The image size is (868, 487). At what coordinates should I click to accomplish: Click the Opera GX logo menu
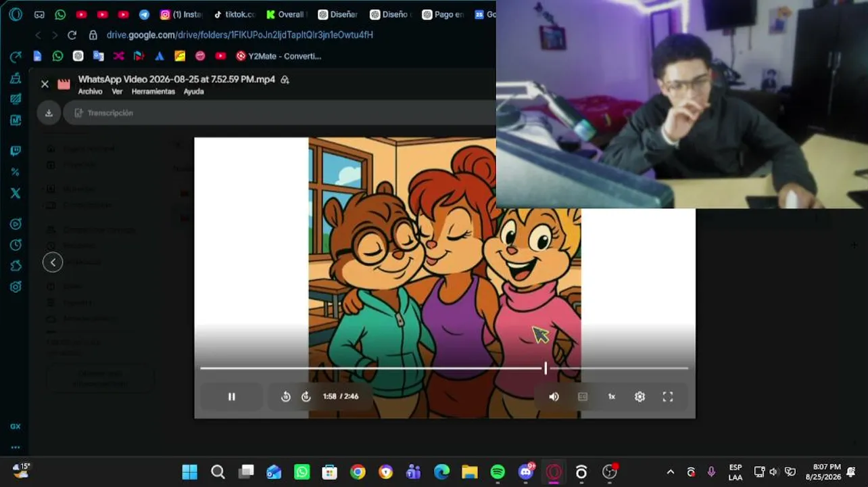[x=16, y=14]
